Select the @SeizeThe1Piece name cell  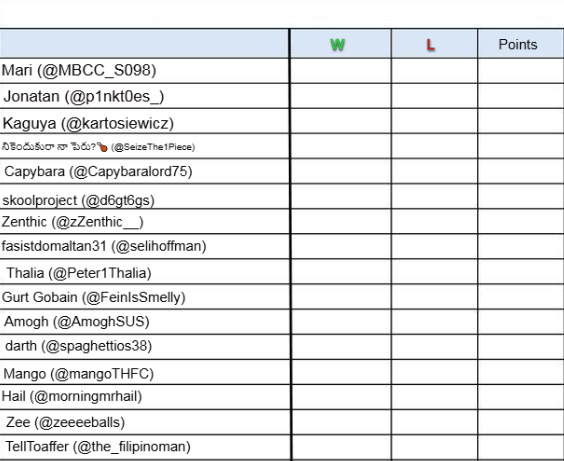click(144, 146)
